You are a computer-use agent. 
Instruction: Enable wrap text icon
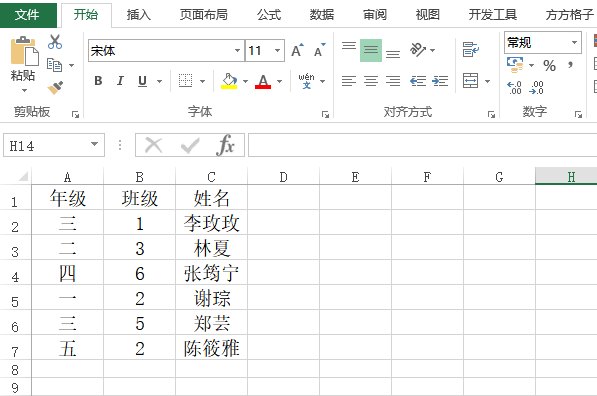[471, 50]
